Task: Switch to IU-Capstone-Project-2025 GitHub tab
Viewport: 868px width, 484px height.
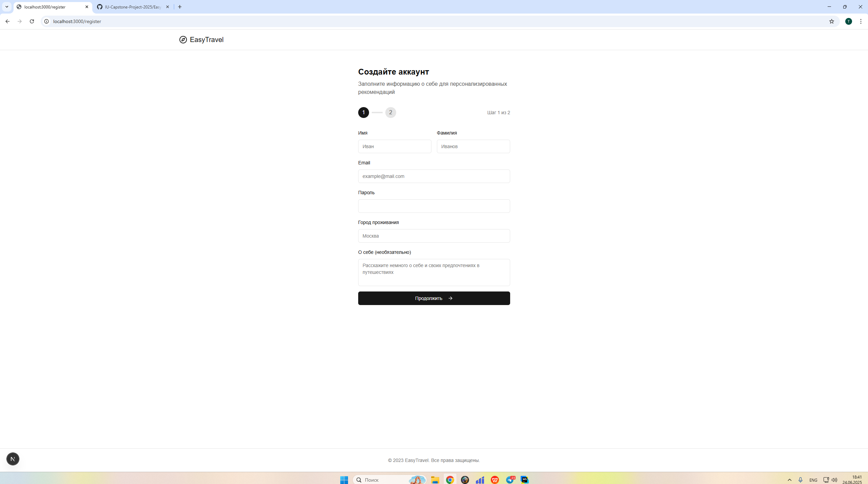Action: tap(132, 7)
